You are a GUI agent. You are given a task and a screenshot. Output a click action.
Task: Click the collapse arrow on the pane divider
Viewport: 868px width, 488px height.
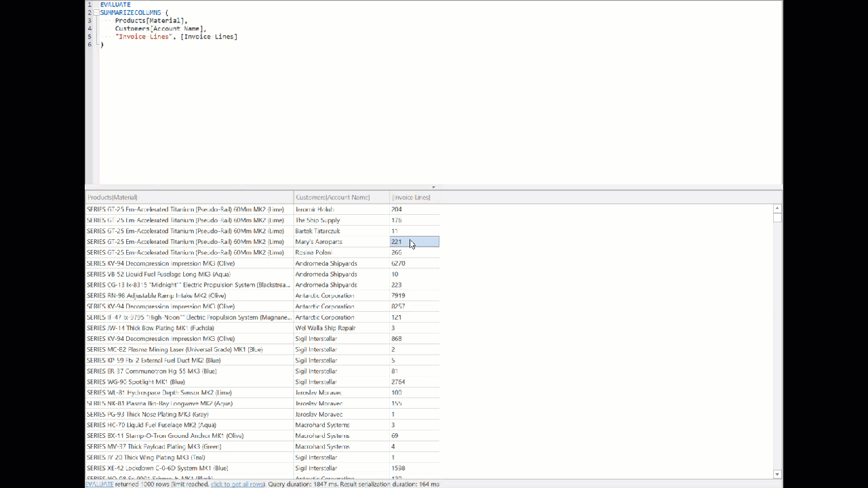(433, 187)
